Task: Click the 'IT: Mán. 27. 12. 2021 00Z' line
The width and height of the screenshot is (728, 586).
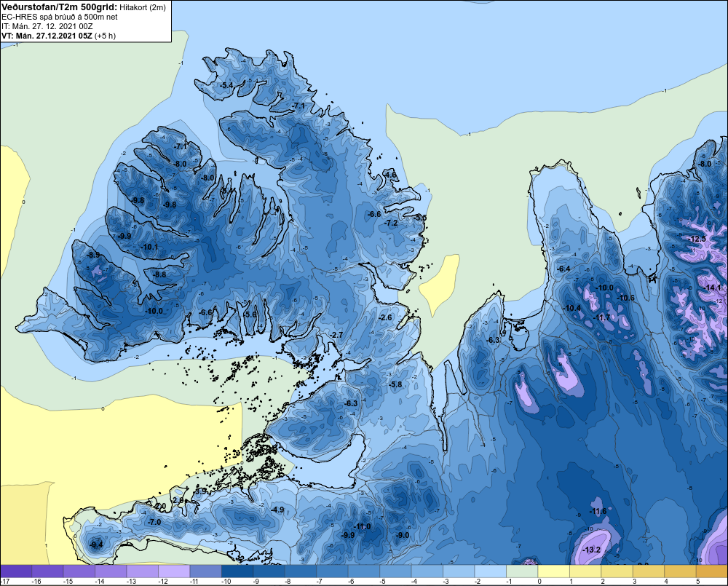Action: pyautogui.click(x=47, y=26)
